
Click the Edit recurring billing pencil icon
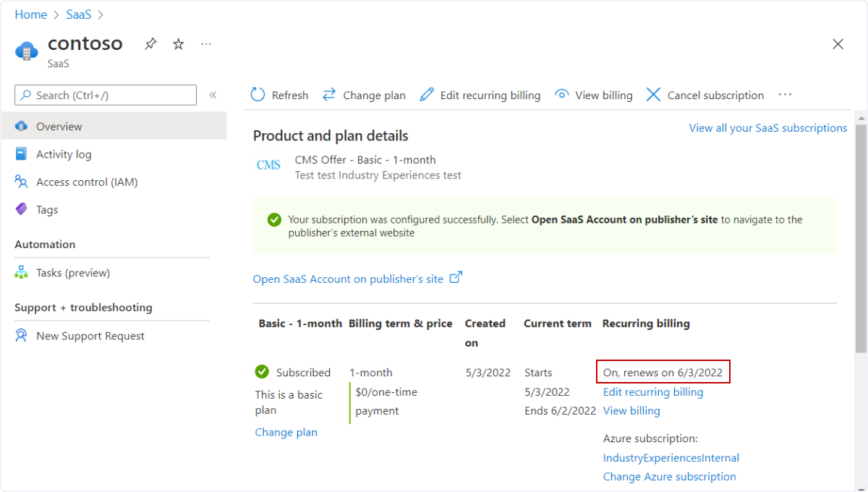pyautogui.click(x=427, y=95)
